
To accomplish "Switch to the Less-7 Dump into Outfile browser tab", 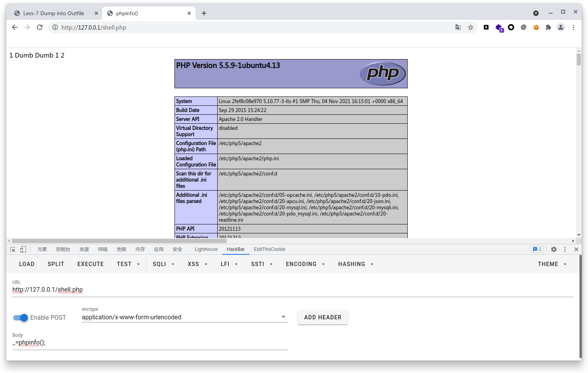I will pos(54,13).
